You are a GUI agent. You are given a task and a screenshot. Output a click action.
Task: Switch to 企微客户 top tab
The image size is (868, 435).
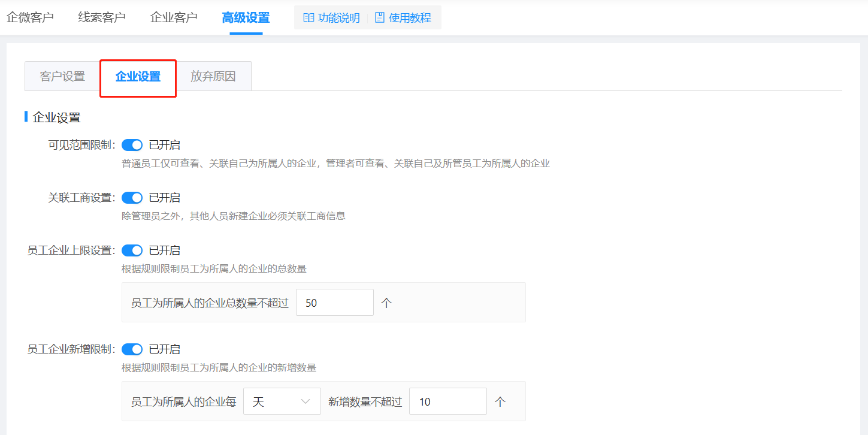point(30,17)
